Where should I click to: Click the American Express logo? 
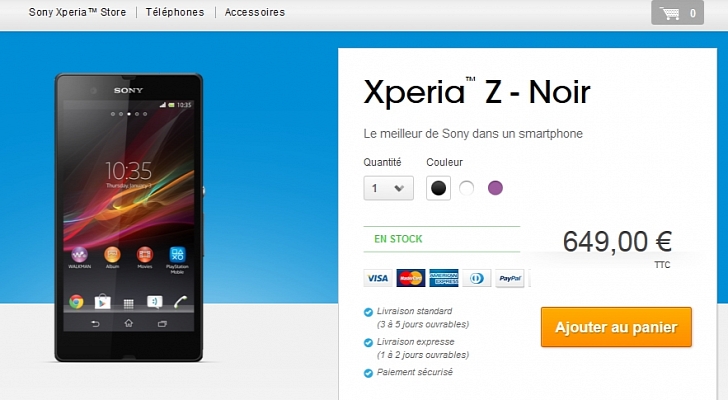coord(444,278)
